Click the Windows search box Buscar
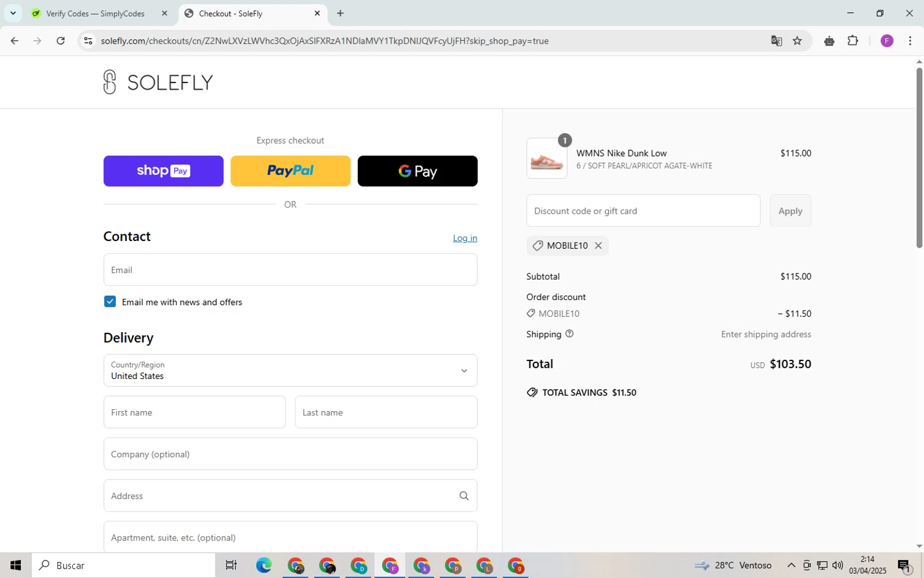 pyautogui.click(x=123, y=565)
